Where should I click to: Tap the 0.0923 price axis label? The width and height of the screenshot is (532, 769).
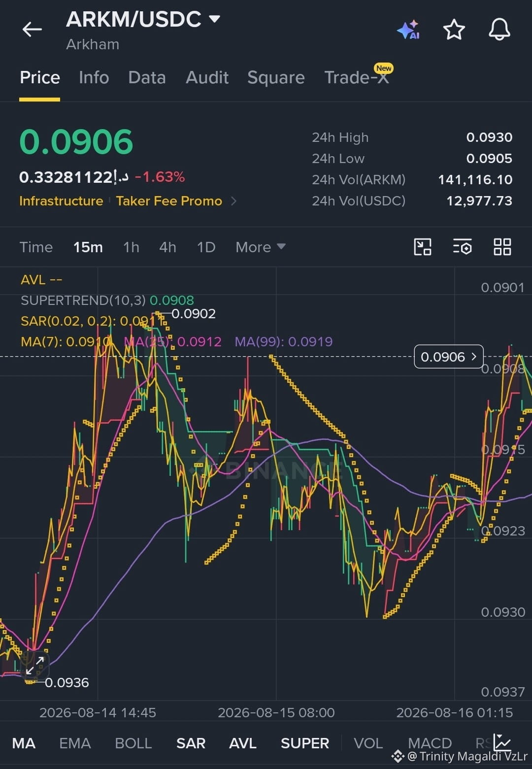coord(503,531)
